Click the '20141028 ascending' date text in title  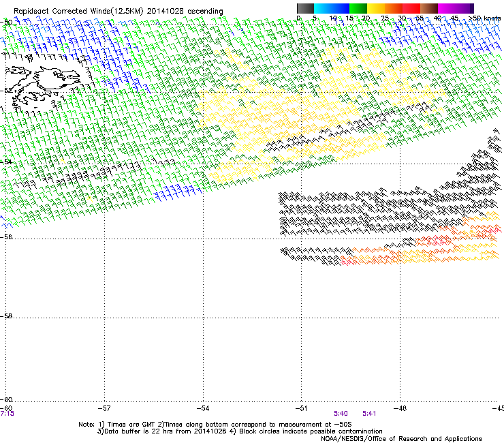pos(185,12)
